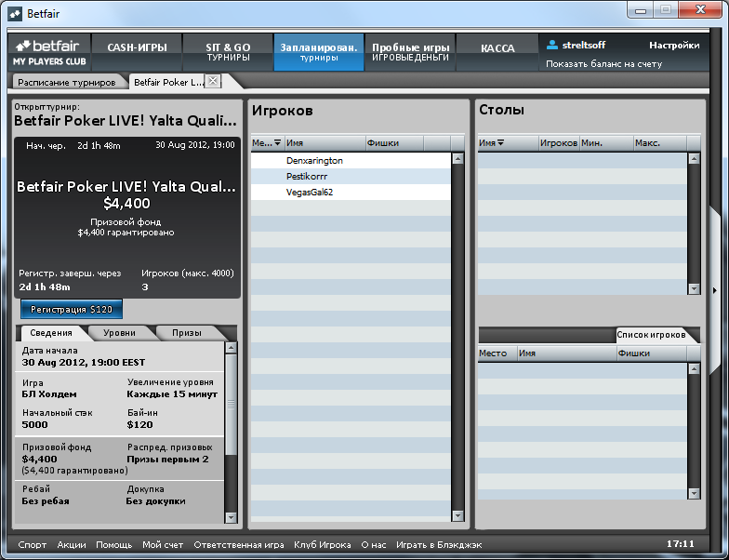The height and width of the screenshot is (560, 729).
Task: Select player Denxarington
Action: 351,160
